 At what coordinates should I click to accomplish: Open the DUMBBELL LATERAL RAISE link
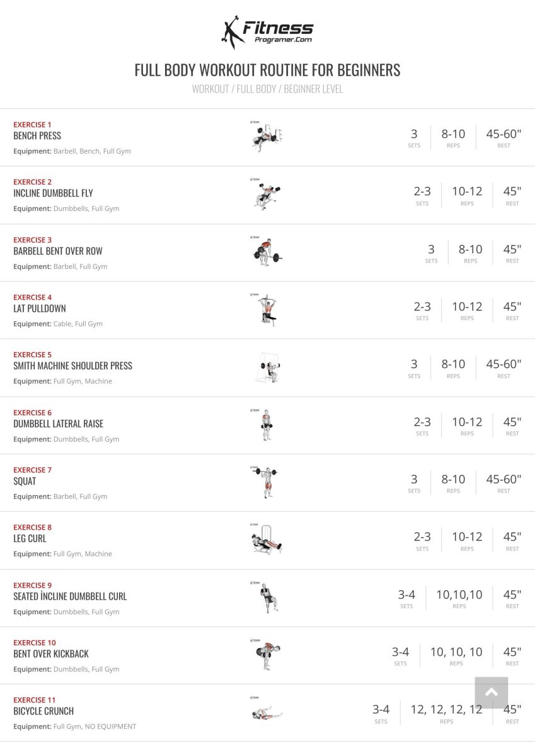pos(58,423)
